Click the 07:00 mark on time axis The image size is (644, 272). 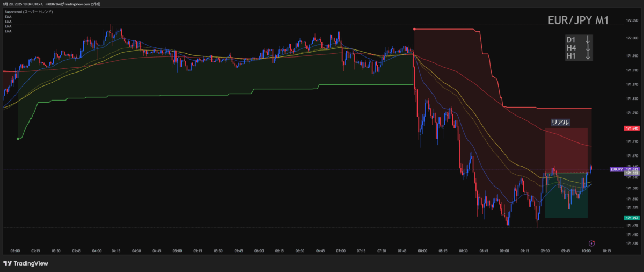[341, 250]
